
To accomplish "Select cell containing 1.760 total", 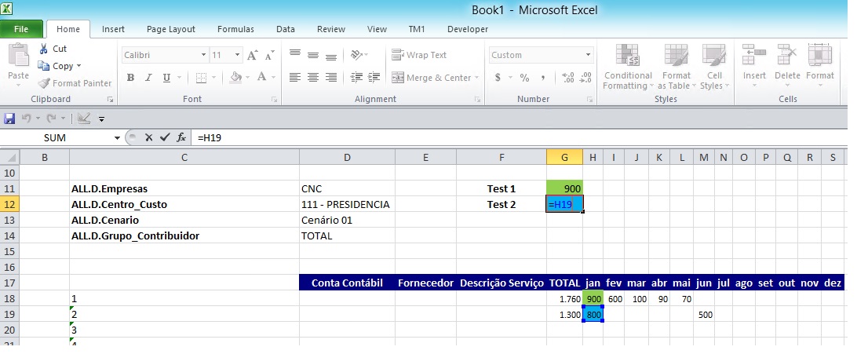I will coord(564,299).
